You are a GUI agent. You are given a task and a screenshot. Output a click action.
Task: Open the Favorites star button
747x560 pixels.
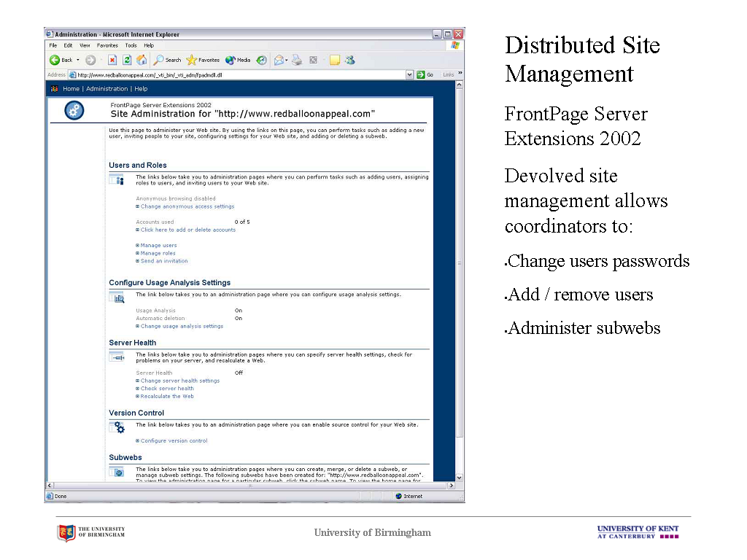pos(203,60)
